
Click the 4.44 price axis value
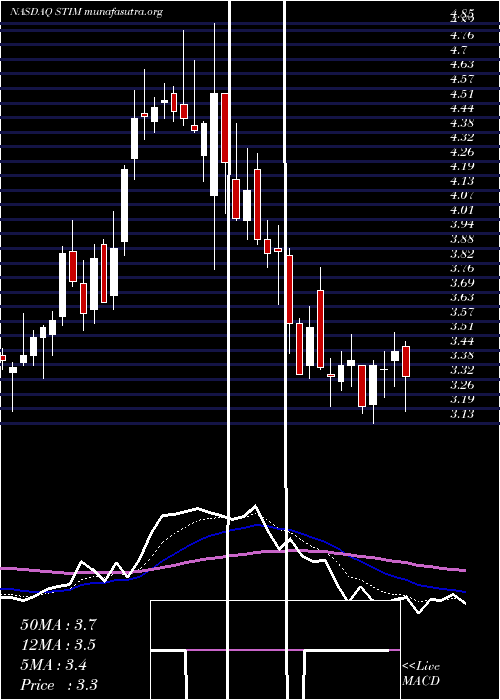coord(462,108)
